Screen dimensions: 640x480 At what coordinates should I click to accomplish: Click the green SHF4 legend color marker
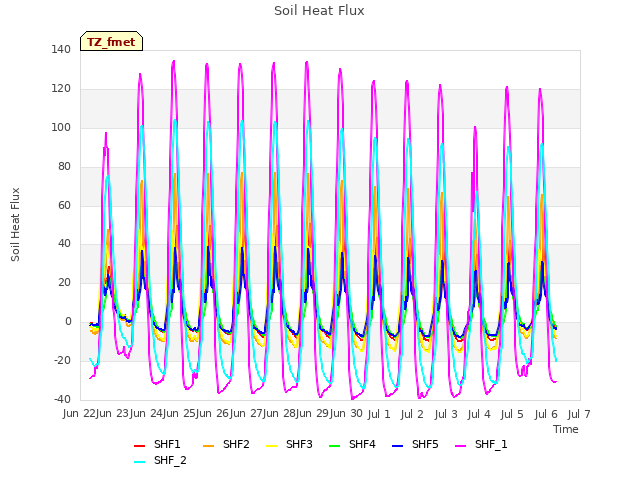click(334, 446)
